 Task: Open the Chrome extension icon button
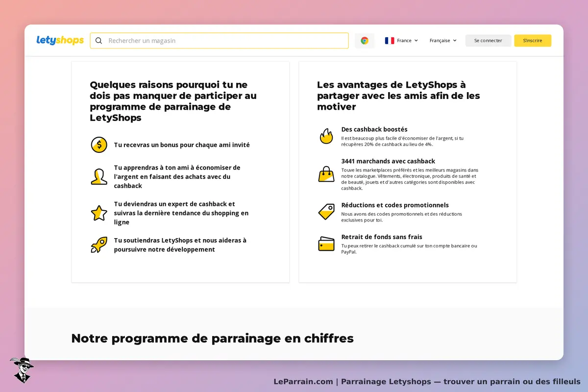[365, 41]
